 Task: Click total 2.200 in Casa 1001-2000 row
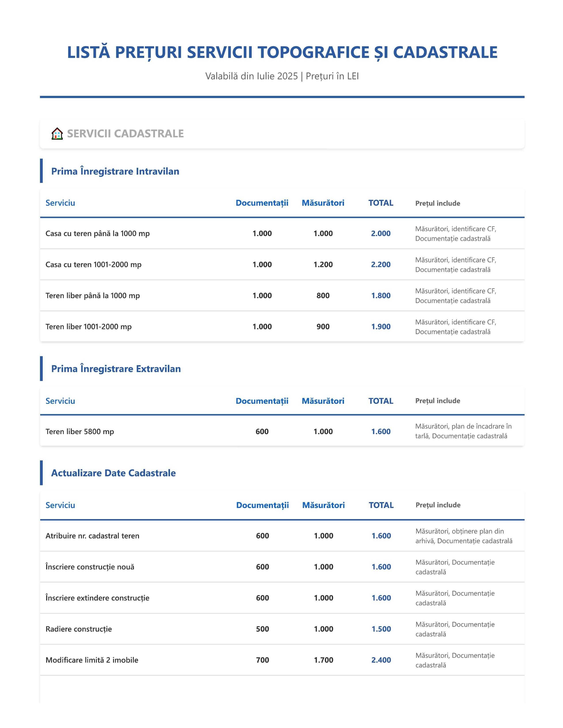381,264
